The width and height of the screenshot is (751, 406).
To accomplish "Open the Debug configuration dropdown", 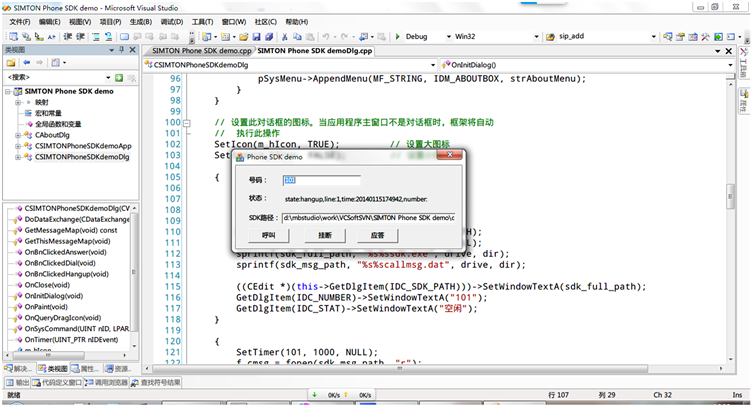I will pos(447,36).
